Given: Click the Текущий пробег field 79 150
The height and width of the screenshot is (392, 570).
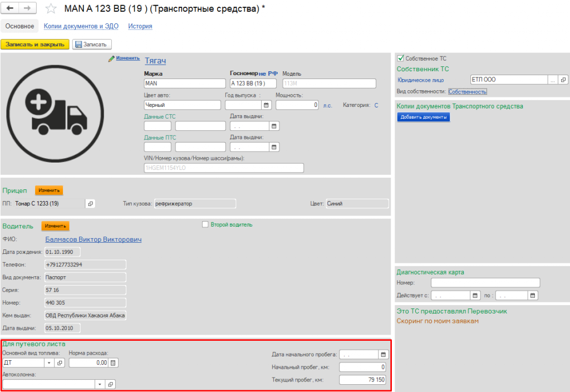Looking at the screenshot, I should click(x=362, y=380).
